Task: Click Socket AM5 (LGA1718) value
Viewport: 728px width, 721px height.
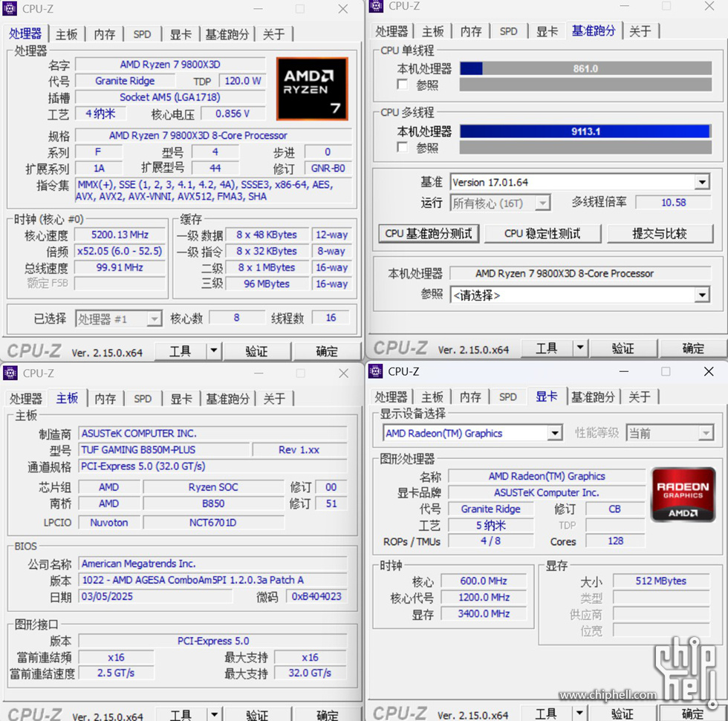Action: (170, 97)
